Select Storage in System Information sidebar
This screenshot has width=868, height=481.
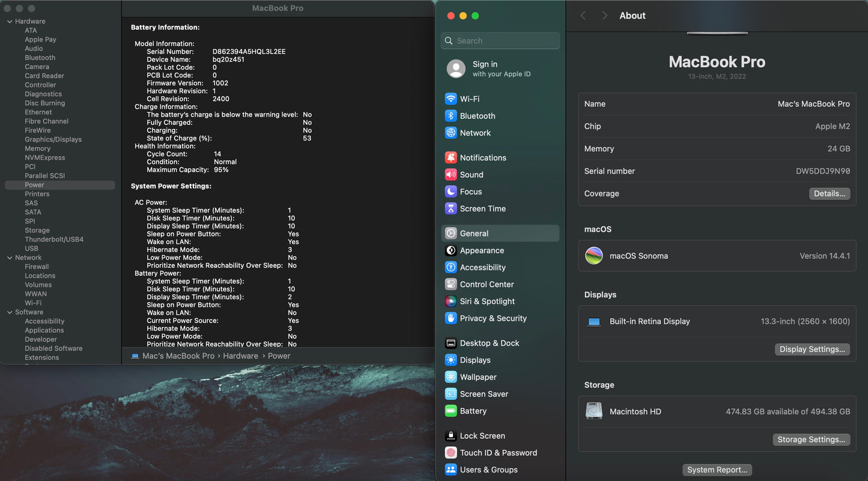click(37, 230)
